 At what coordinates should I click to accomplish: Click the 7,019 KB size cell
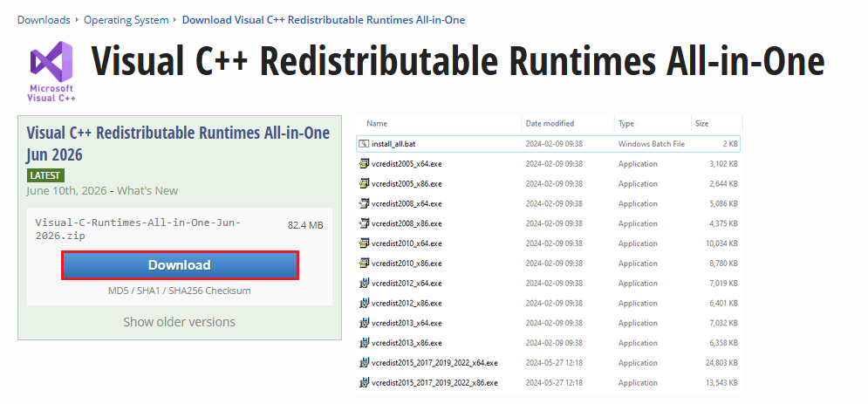tap(723, 284)
